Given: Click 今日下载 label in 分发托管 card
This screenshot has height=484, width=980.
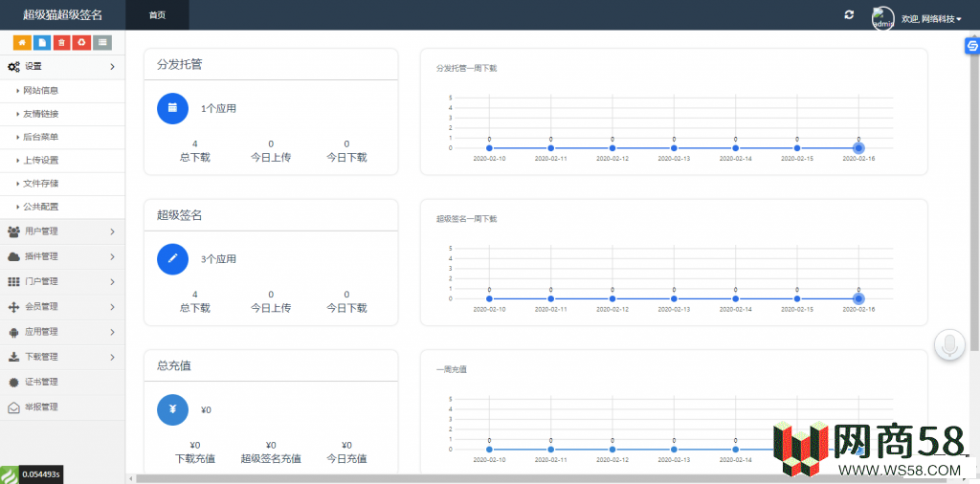Looking at the screenshot, I should point(346,158).
